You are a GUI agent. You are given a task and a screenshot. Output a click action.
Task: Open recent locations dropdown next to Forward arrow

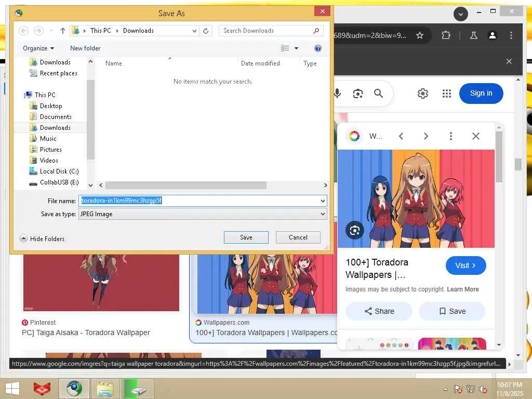pos(51,31)
